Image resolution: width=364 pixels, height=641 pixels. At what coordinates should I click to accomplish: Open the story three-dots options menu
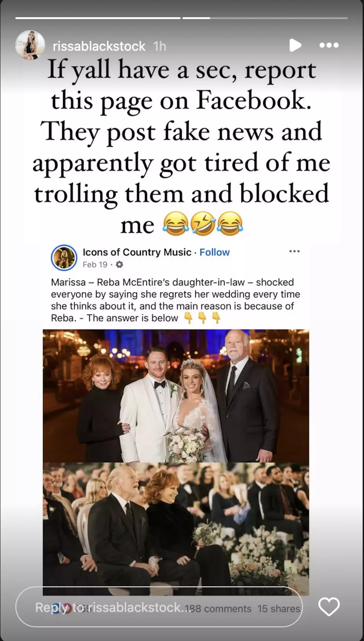point(329,45)
